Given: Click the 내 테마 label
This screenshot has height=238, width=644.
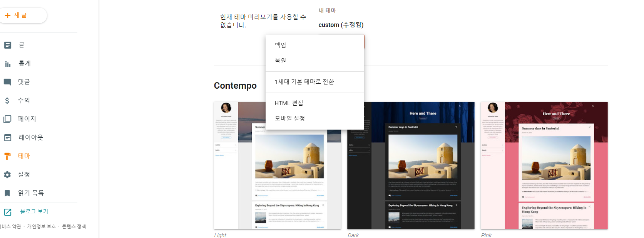Looking at the screenshot, I should (327, 10).
